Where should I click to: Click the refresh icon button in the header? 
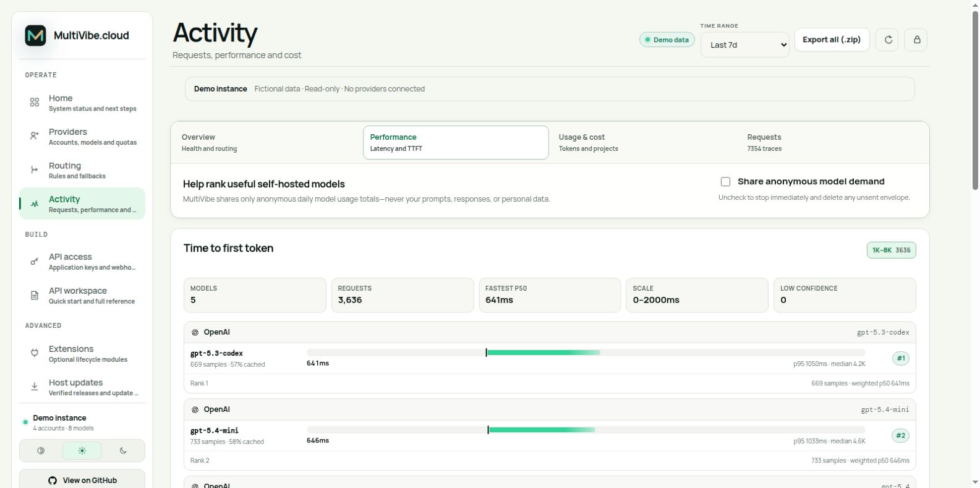click(x=887, y=40)
